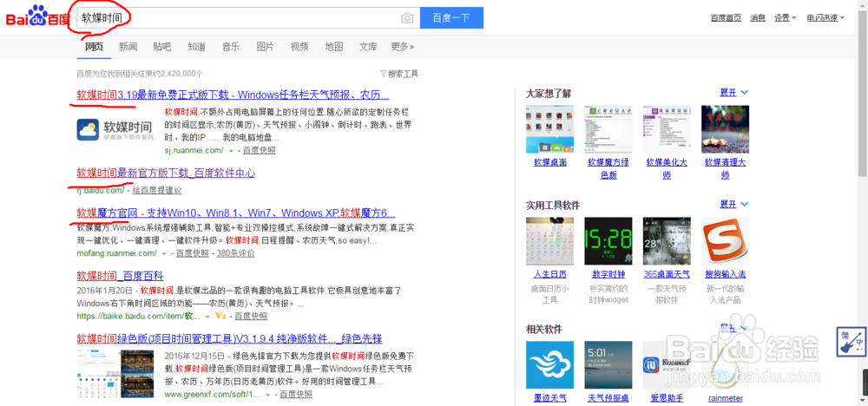Open the 软媒桌面 thumbnail image
Viewport: 868px width, 406px height.
click(x=549, y=129)
